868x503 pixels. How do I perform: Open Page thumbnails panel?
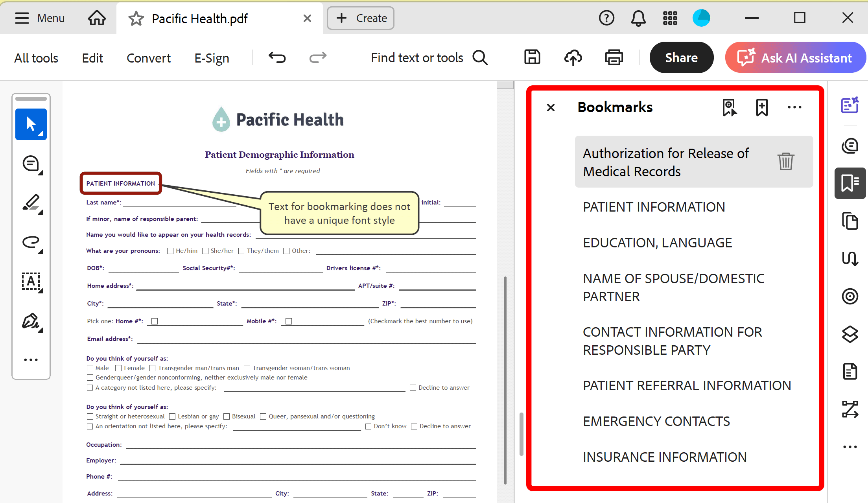coord(850,221)
